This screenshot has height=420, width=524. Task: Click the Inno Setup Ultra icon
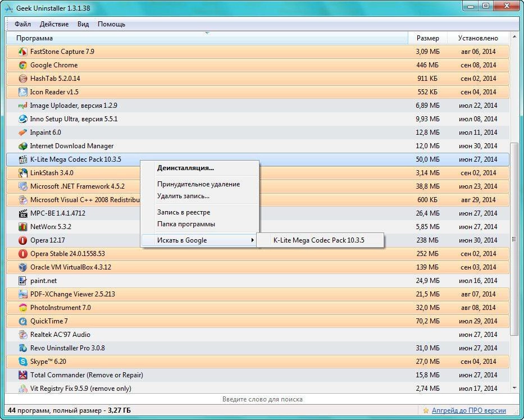22,119
